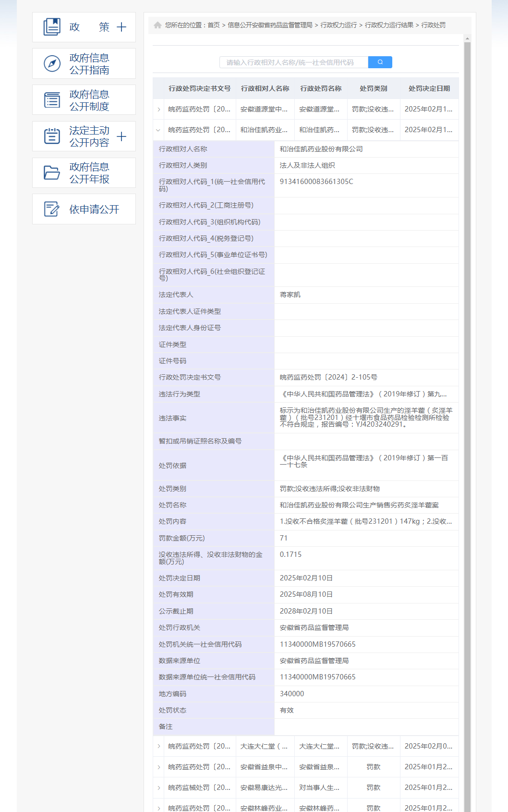Image resolution: width=508 pixels, height=812 pixels.
Task: Click the 违法行为类型 value citing 药品管理法
Action: 363,394
